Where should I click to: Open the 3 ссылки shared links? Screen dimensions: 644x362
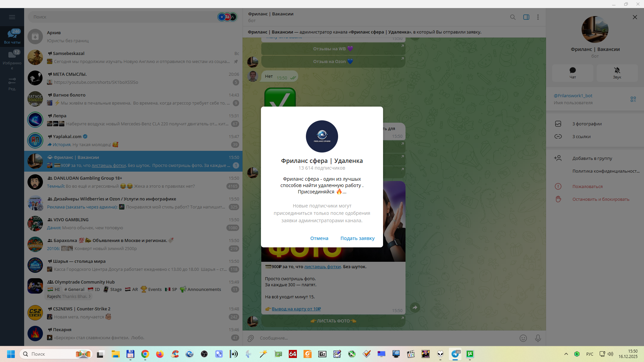click(x=581, y=136)
